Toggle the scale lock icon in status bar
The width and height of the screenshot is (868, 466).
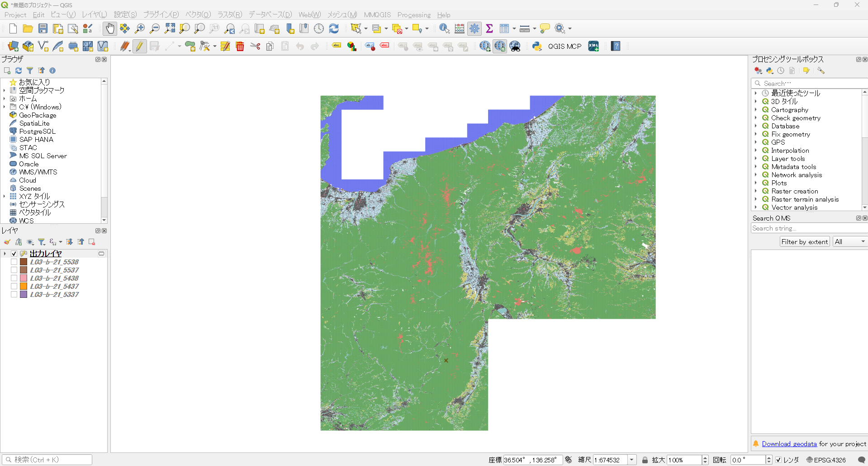point(645,460)
